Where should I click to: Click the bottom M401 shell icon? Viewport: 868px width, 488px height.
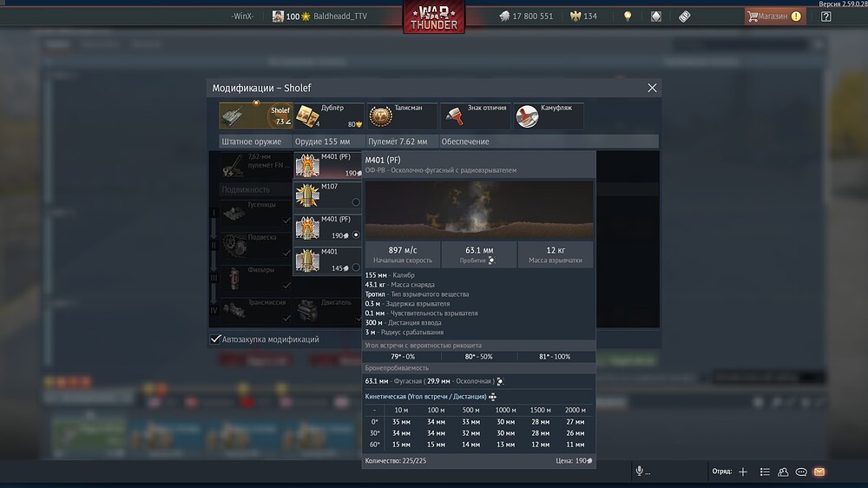click(307, 260)
